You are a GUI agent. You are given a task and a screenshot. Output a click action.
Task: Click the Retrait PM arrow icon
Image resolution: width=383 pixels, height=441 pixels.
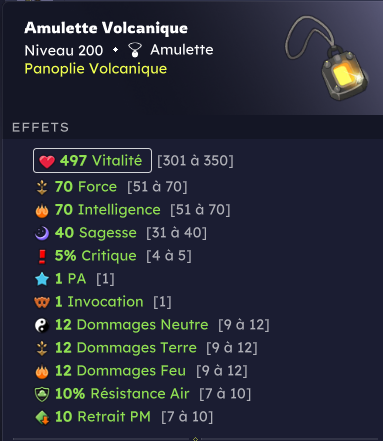pyautogui.click(x=42, y=417)
